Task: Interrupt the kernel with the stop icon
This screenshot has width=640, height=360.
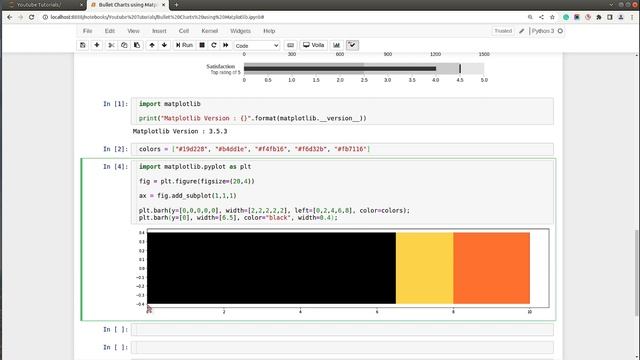Action: point(202,45)
